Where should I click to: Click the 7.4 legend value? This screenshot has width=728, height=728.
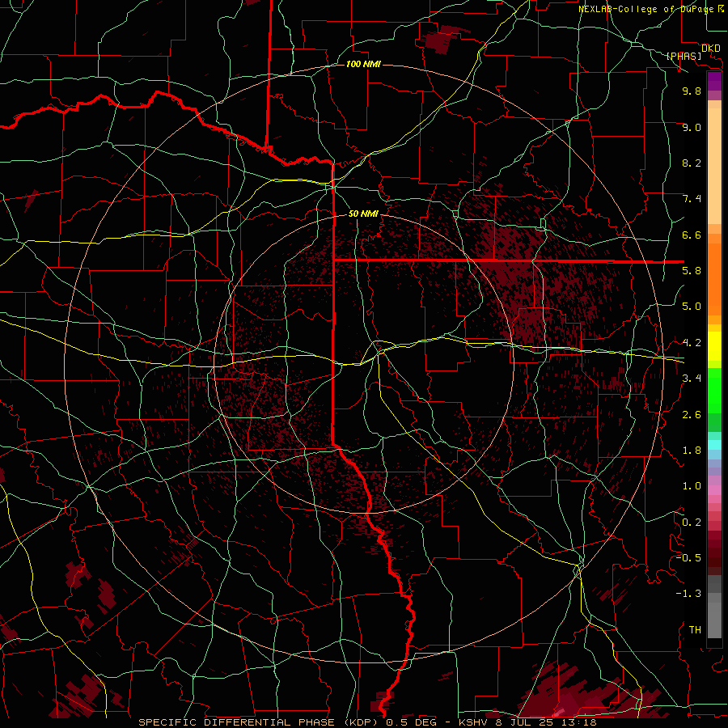pyautogui.click(x=692, y=199)
